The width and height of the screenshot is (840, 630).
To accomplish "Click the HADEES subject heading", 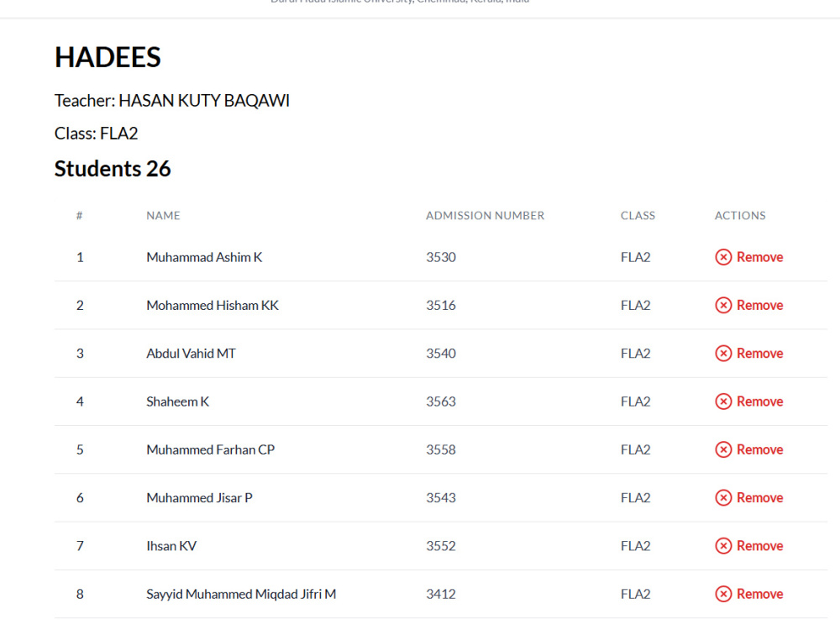I will pyautogui.click(x=108, y=57).
